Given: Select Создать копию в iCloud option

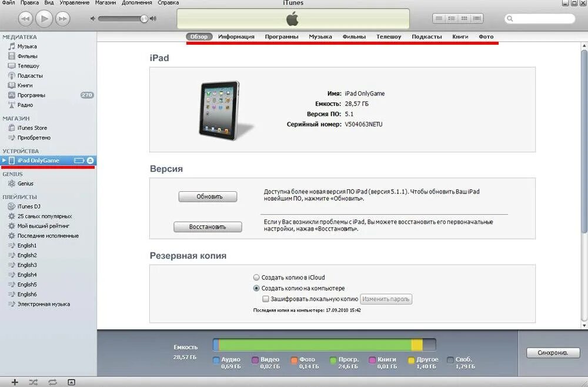Looking at the screenshot, I should (x=256, y=278).
